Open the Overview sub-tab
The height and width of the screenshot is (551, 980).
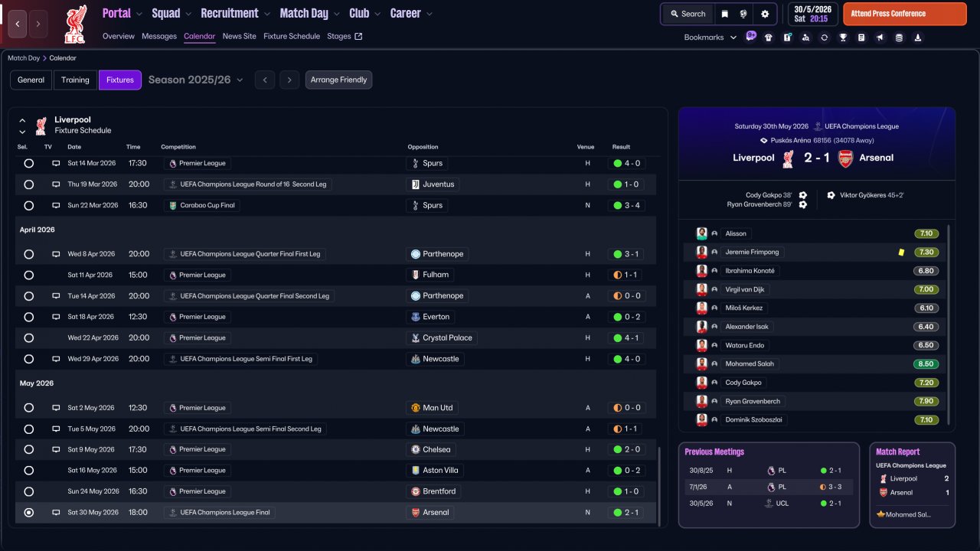point(119,36)
